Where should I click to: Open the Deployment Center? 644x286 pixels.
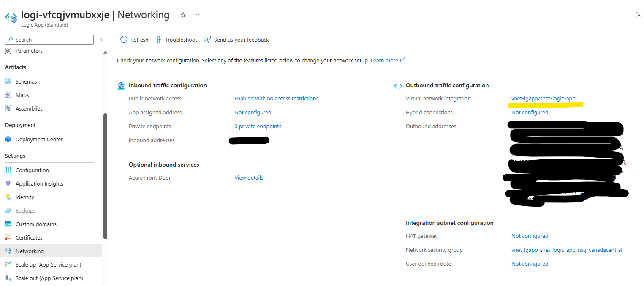pyautogui.click(x=39, y=139)
